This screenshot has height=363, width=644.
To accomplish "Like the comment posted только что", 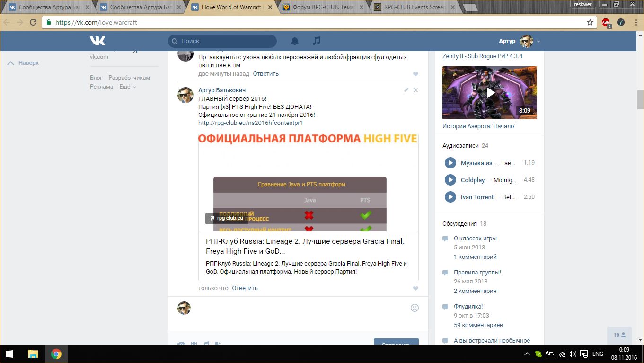I will pos(415,288).
